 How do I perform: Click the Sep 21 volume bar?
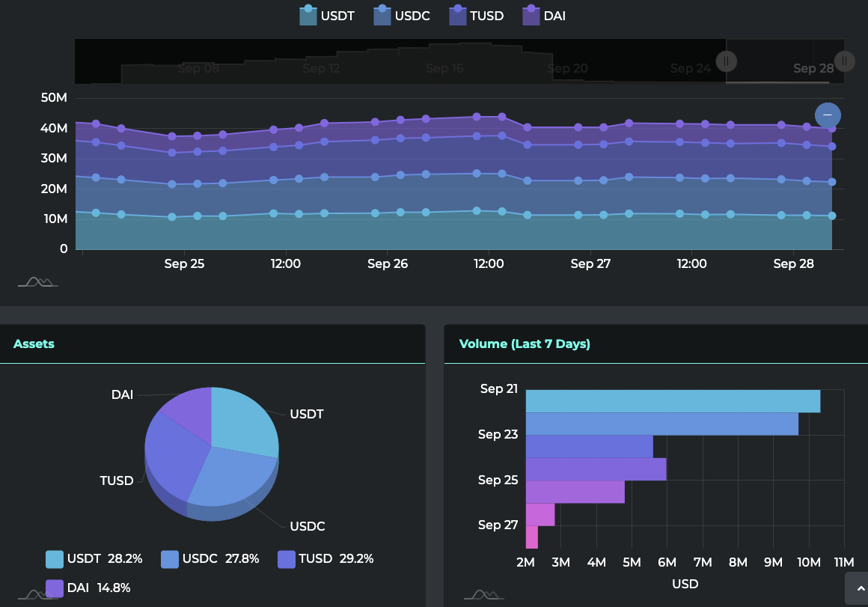point(672,401)
